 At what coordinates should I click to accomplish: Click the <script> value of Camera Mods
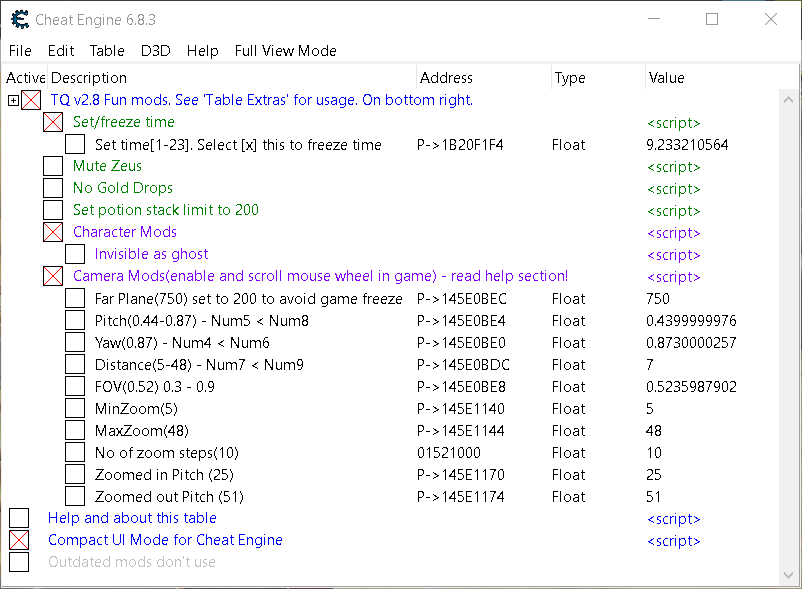(674, 277)
